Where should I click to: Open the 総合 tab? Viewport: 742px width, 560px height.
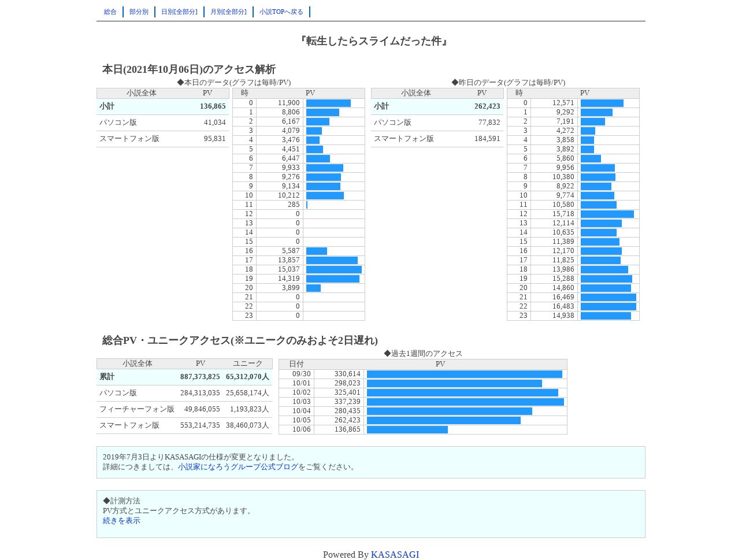click(110, 12)
